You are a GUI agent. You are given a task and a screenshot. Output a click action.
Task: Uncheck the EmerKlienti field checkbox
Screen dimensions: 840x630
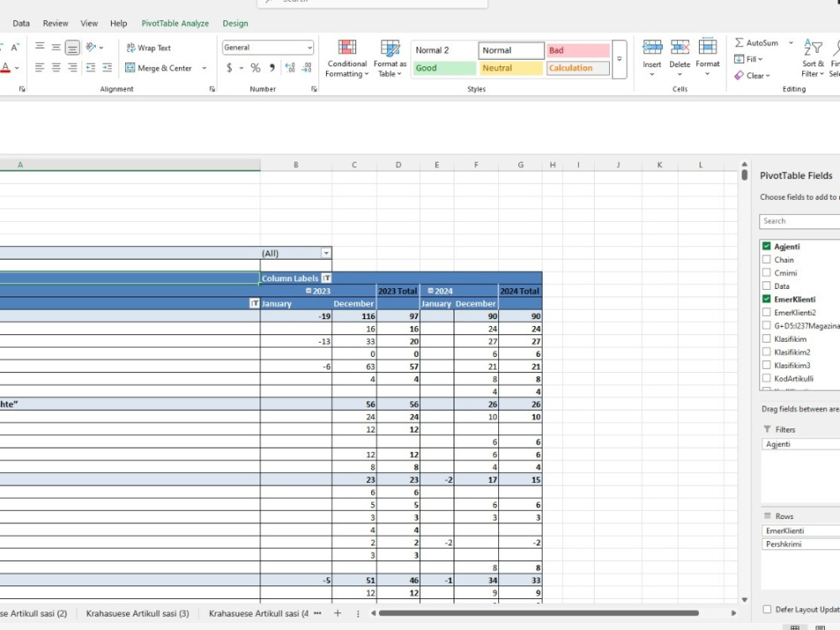pos(767,299)
